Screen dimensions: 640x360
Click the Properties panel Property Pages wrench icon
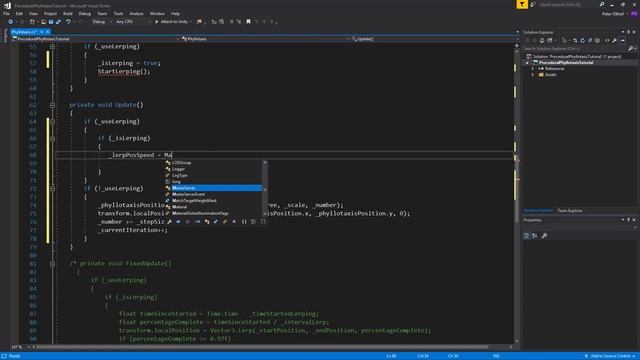pyautogui.click(x=544, y=236)
